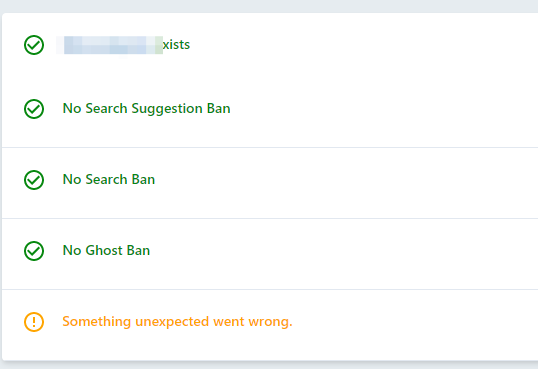
Task: Open the No Search Suggestion Ban result
Action: 147,109
